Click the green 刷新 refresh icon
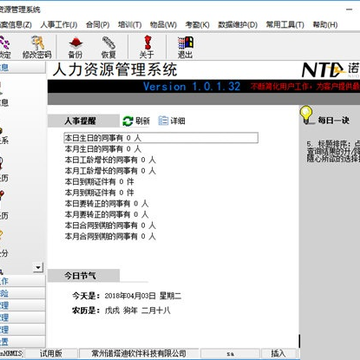The image size is (360, 360). point(128,121)
